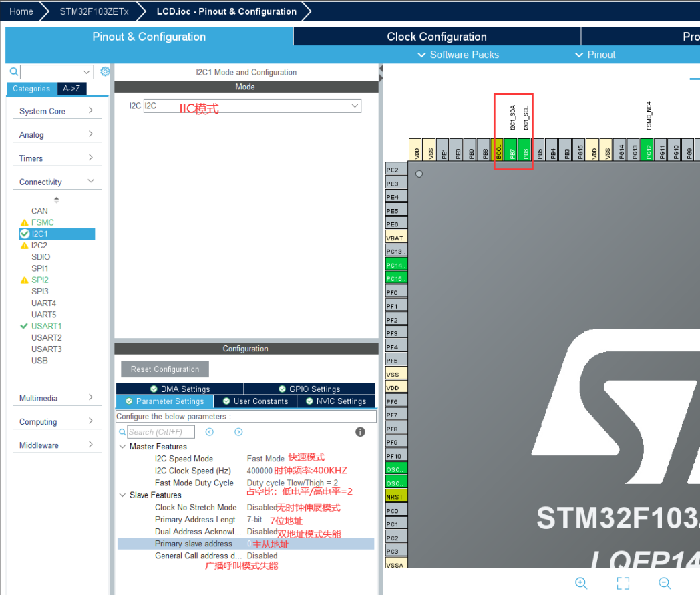
Task: Select I2C Clock Speed (Hz) parameter row
Action: (246, 471)
